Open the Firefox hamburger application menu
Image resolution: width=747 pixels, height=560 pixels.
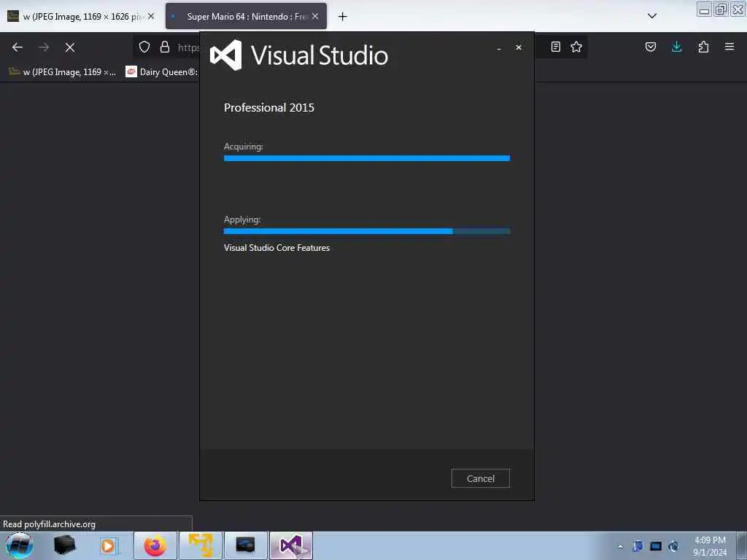point(729,47)
